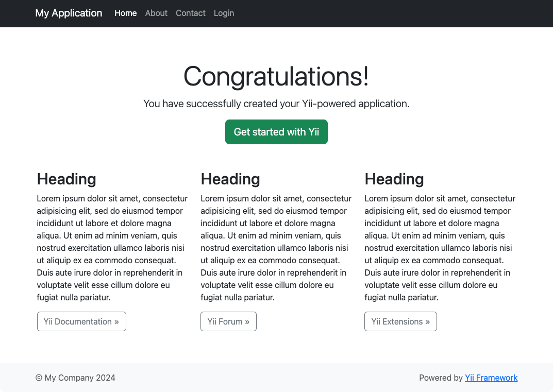Click the My Application brand link
553x392 pixels.
point(69,13)
